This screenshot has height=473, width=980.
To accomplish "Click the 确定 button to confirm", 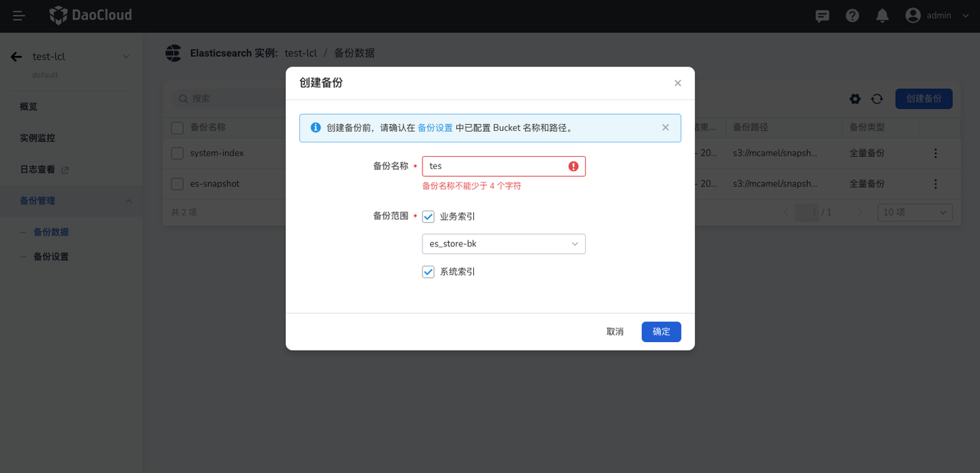I will click(x=661, y=331).
